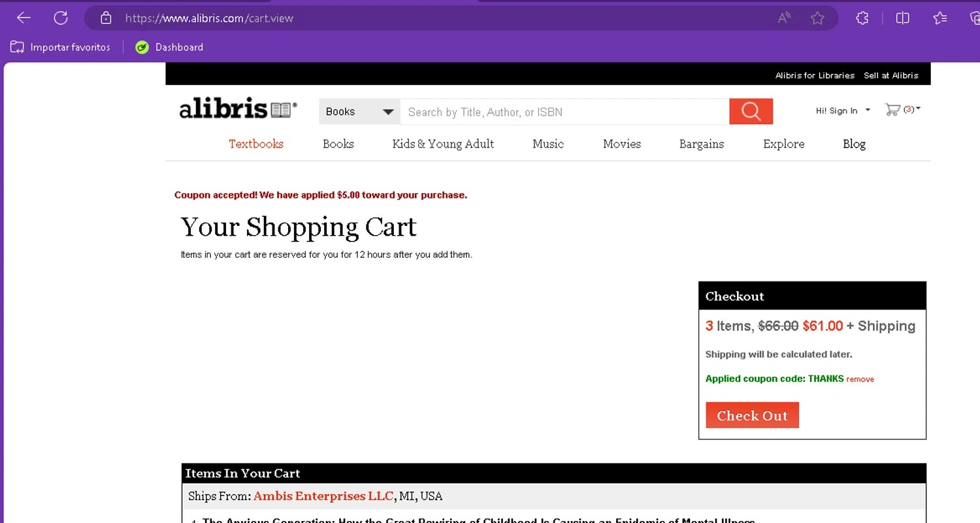This screenshot has height=523, width=980.
Task: Click the 'Items In Your Cart' header
Action: click(x=554, y=473)
